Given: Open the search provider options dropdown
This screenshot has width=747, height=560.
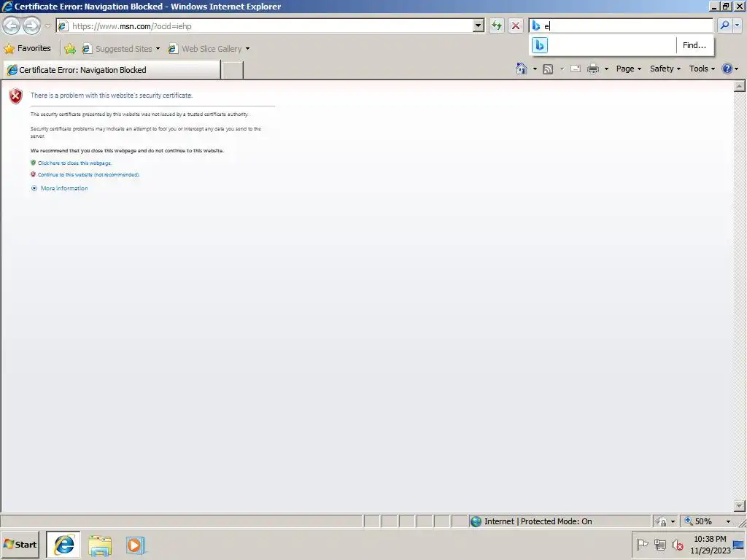Looking at the screenshot, I should (x=738, y=26).
